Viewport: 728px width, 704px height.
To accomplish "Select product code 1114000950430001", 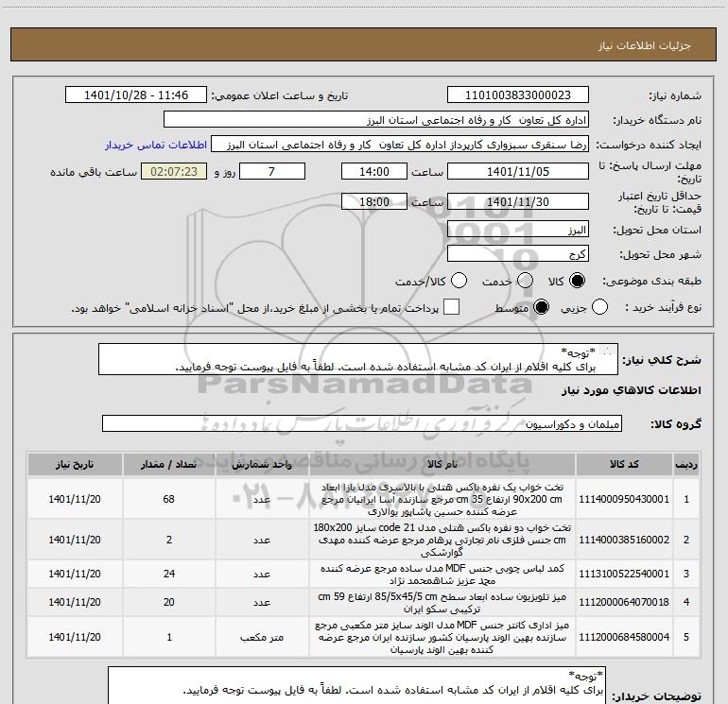I will pyautogui.click(x=624, y=499).
